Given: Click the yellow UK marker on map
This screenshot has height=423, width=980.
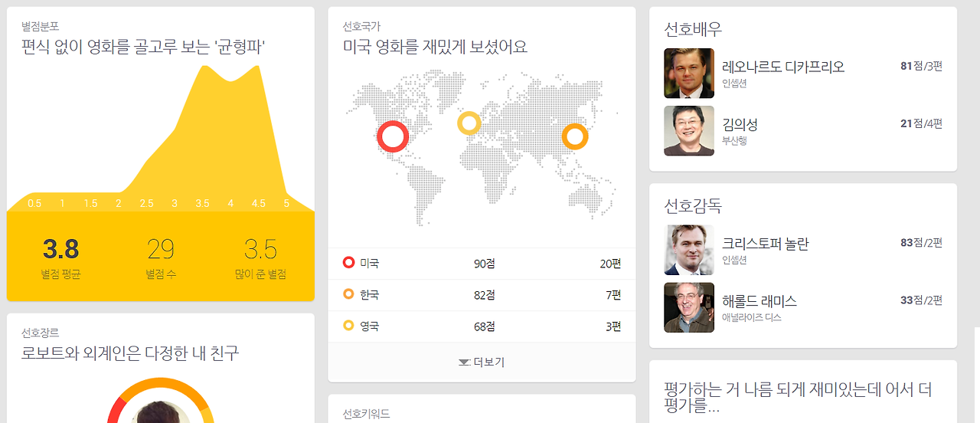Looking at the screenshot, I should [x=469, y=123].
